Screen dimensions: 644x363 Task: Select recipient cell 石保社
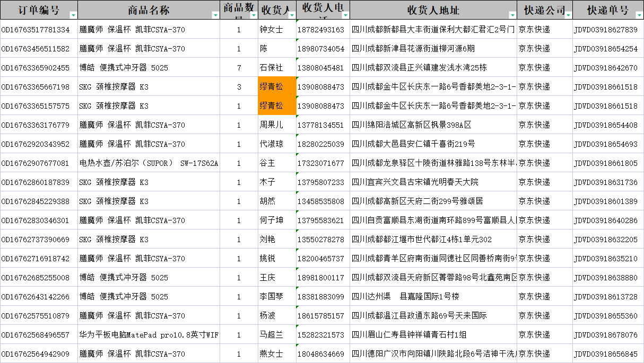pyautogui.click(x=277, y=67)
